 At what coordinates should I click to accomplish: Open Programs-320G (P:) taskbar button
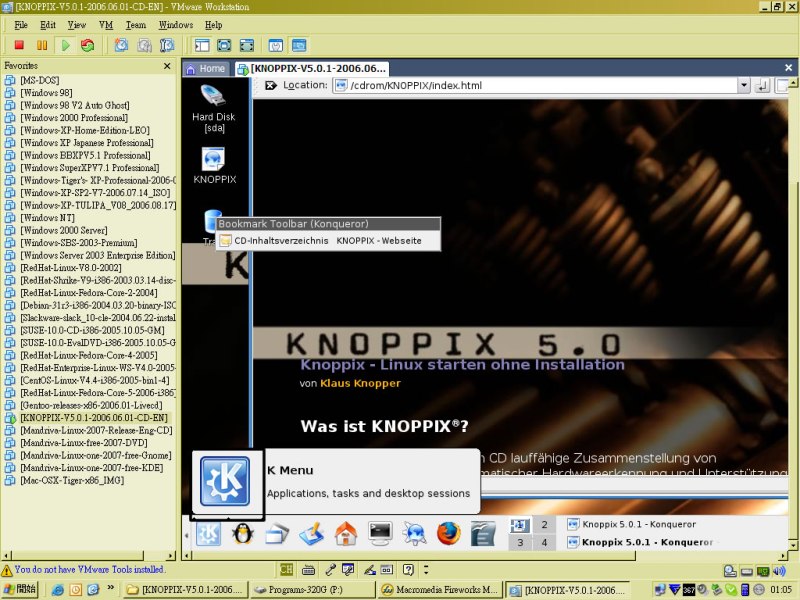312,590
